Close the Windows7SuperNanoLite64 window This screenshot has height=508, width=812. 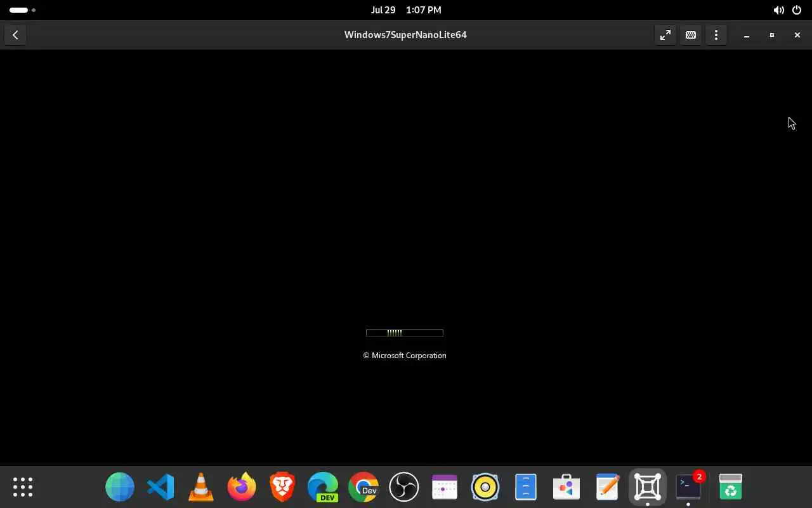click(x=797, y=35)
